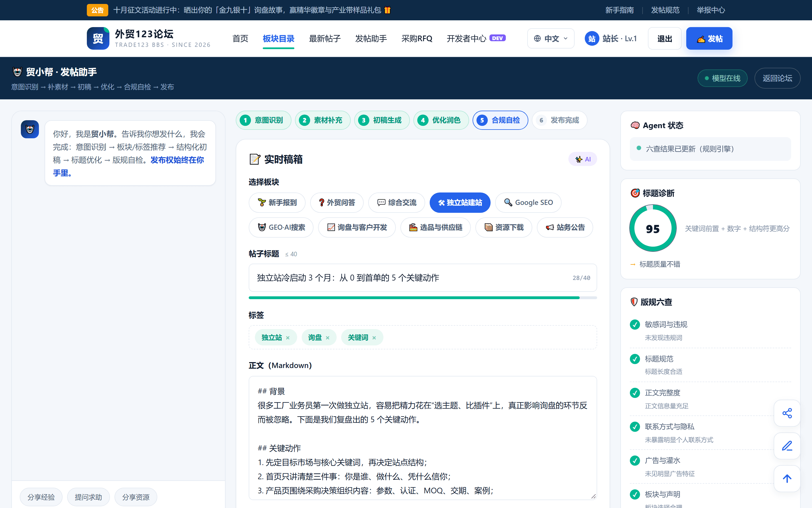Select the 询盘与客户开发 board chip

click(357, 227)
